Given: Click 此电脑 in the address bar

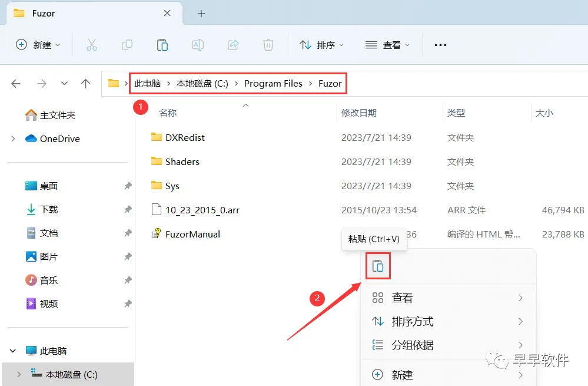Looking at the screenshot, I should click(147, 83).
